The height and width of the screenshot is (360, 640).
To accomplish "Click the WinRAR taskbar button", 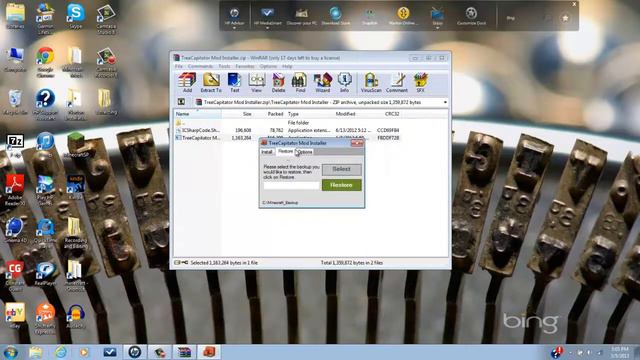I will pos(184,352).
